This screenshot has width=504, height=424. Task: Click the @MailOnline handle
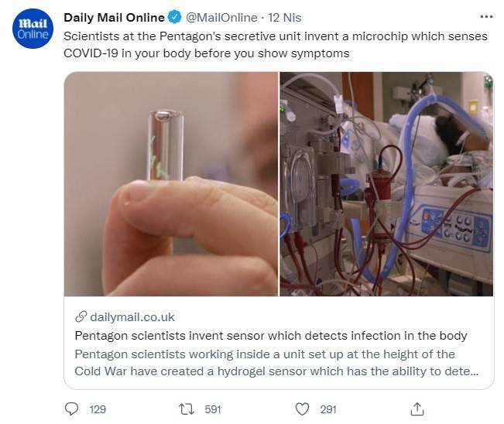pyautogui.click(x=221, y=18)
